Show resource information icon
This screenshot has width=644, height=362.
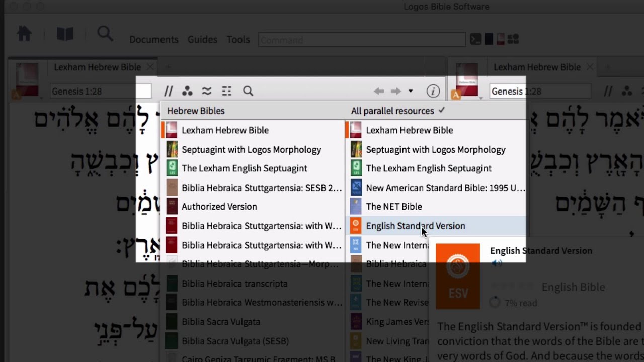(x=433, y=91)
